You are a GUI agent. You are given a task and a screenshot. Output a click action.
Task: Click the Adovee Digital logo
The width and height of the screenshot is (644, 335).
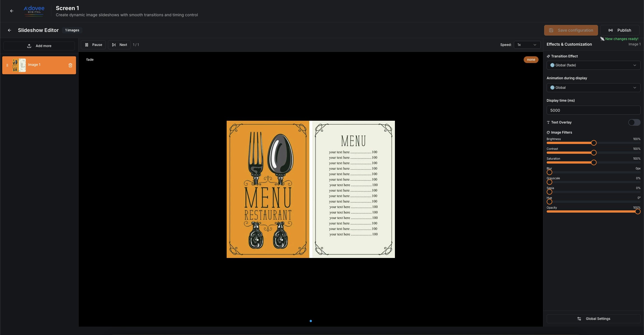34,11
